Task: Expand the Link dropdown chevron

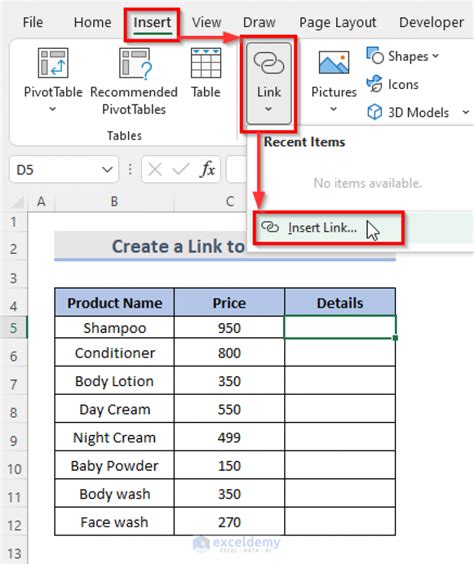Action: point(268,109)
